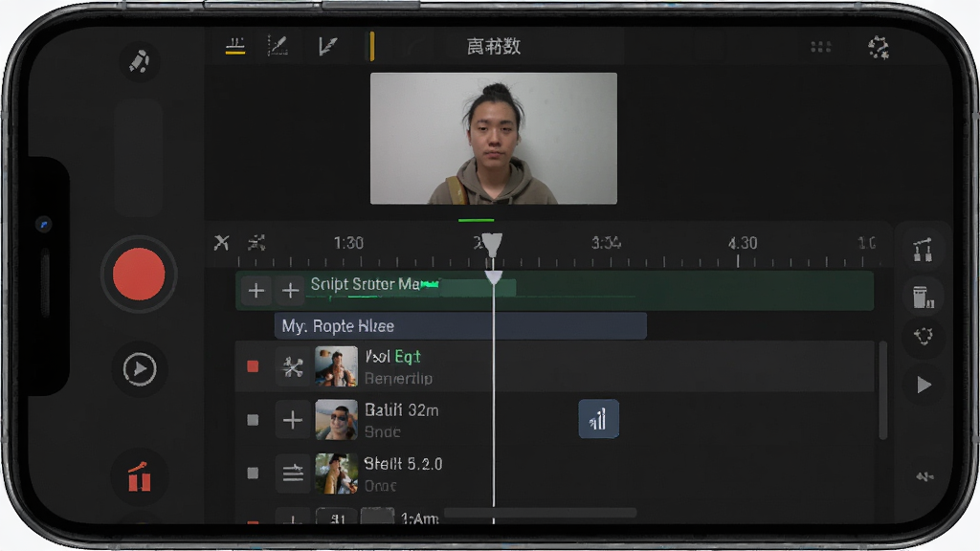Image resolution: width=980 pixels, height=551 pixels.
Task: Click the shuffle icon beside the ruler
Action: pyautogui.click(x=256, y=242)
